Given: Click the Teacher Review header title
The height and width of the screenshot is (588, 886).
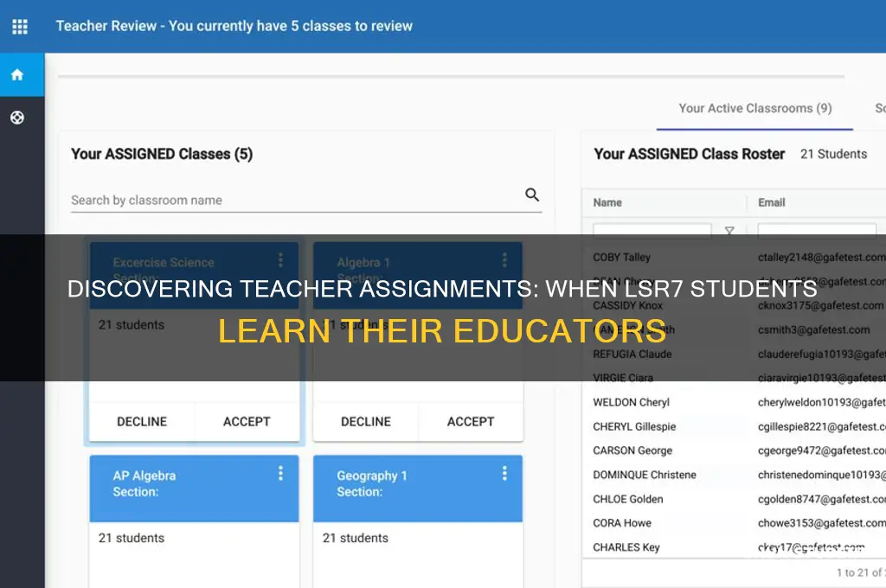Looking at the screenshot, I should [x=234, y=26].
